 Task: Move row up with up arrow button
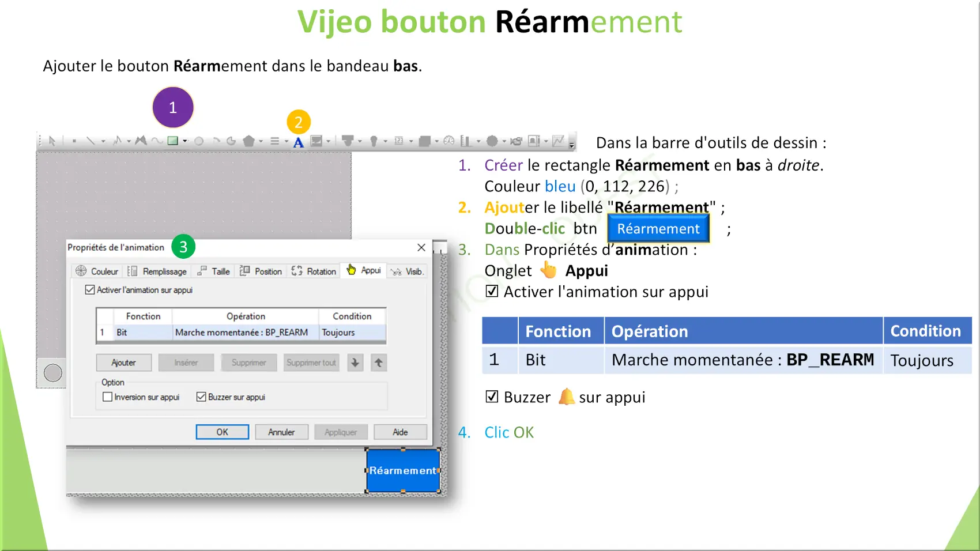point(379,363)
